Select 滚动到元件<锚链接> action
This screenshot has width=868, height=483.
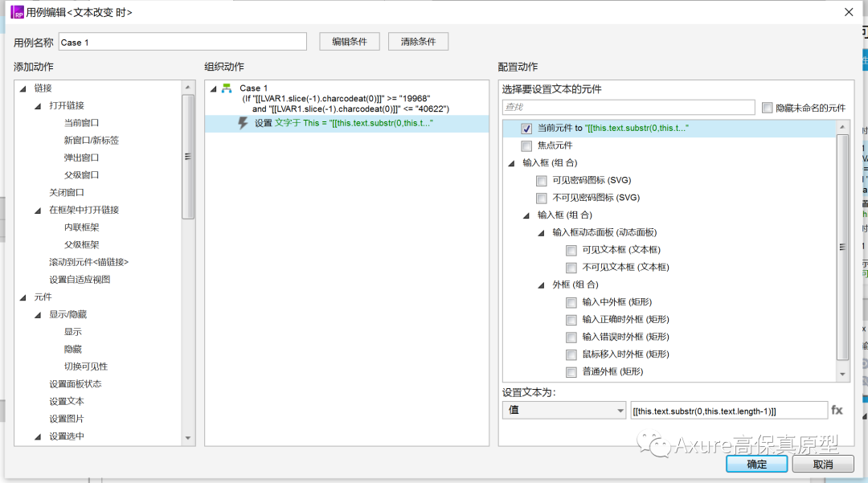click(x=88, y=262)
